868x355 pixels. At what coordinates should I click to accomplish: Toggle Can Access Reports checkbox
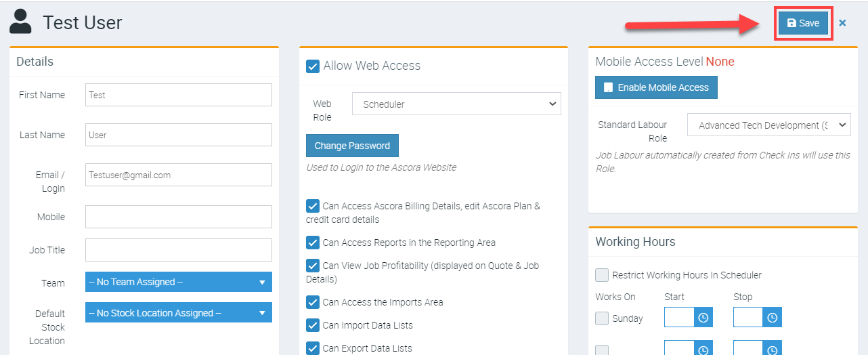(313, 243)
